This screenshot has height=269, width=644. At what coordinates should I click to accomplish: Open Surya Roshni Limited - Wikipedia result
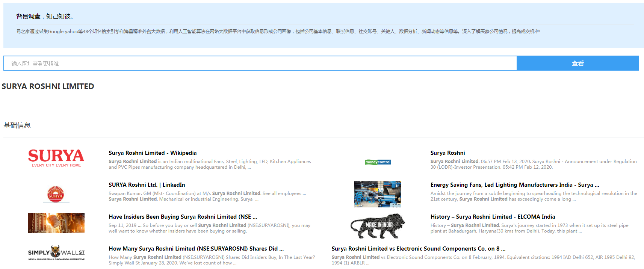tap(153, 153)
